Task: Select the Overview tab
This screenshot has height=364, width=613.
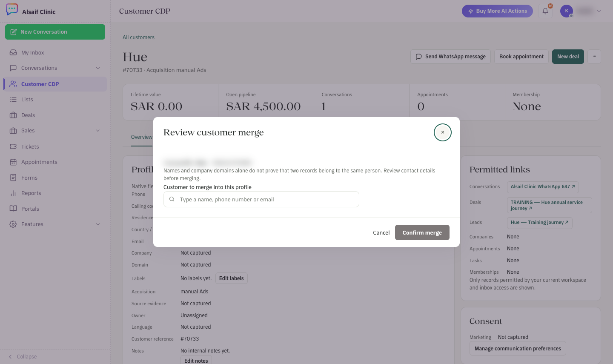Action: click(142, 137)
